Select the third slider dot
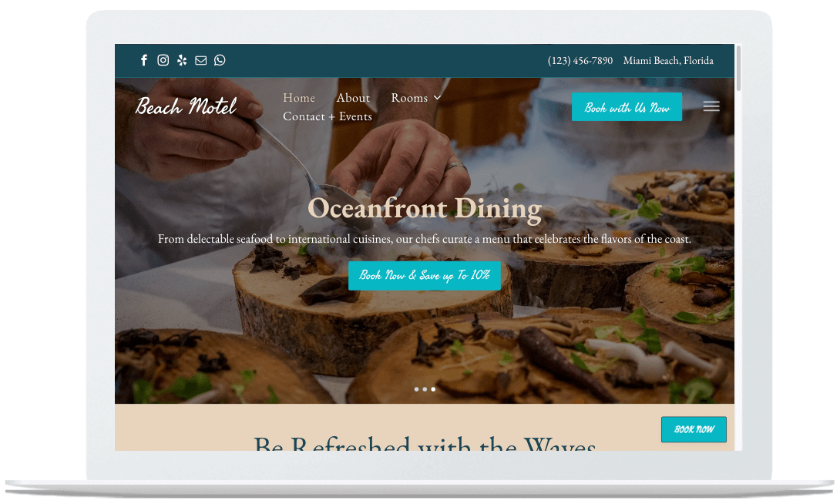Image resolution: width=840 pixels, height=504 pixels. 433,389
